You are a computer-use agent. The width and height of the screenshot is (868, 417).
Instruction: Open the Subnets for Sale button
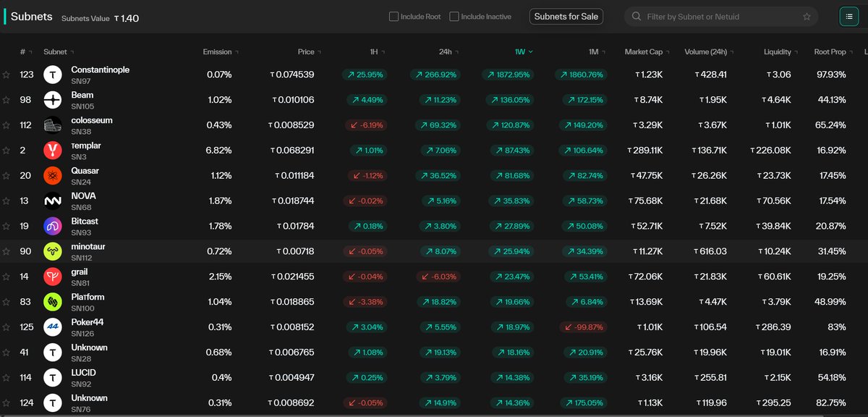coord(566,17)
